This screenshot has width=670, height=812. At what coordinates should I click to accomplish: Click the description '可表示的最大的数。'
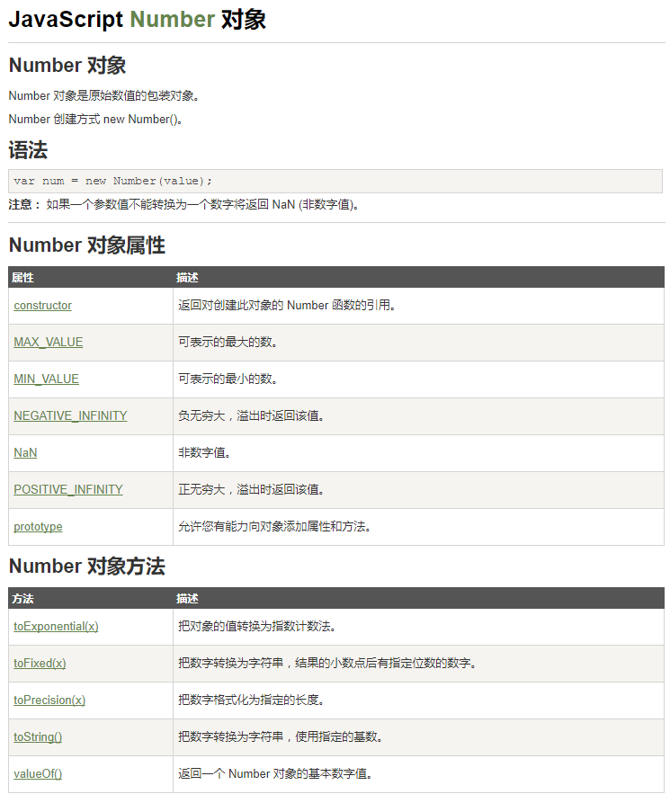click(x=228, y=343)
